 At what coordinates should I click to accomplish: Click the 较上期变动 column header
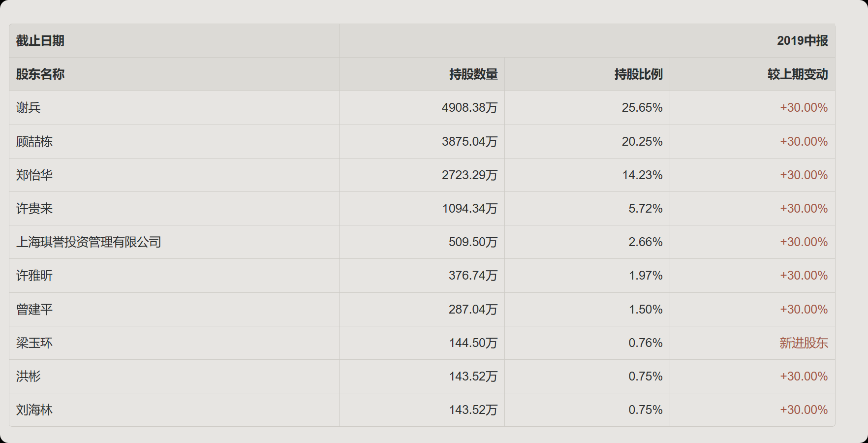coord(798,74)
